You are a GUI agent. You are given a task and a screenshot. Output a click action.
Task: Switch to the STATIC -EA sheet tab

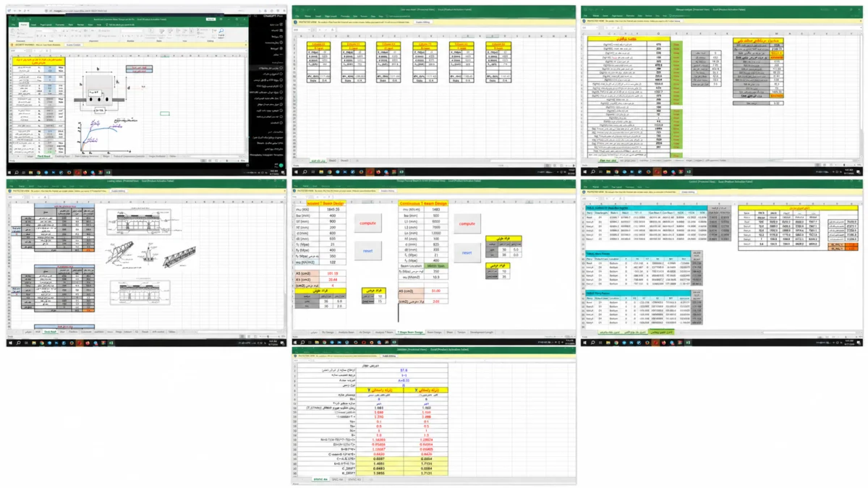(355, 479)
